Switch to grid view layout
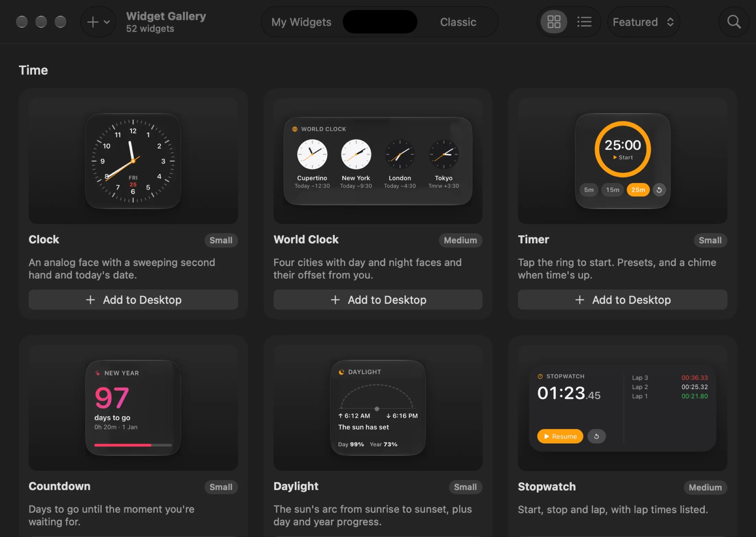 (554, 22)
